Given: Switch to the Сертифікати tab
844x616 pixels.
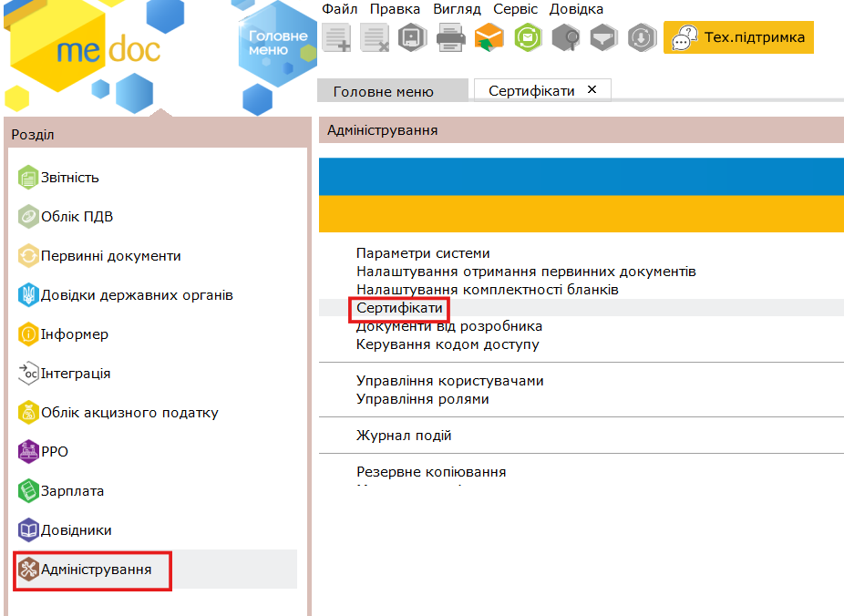Looking at the screenshot, I should [531, 91].
